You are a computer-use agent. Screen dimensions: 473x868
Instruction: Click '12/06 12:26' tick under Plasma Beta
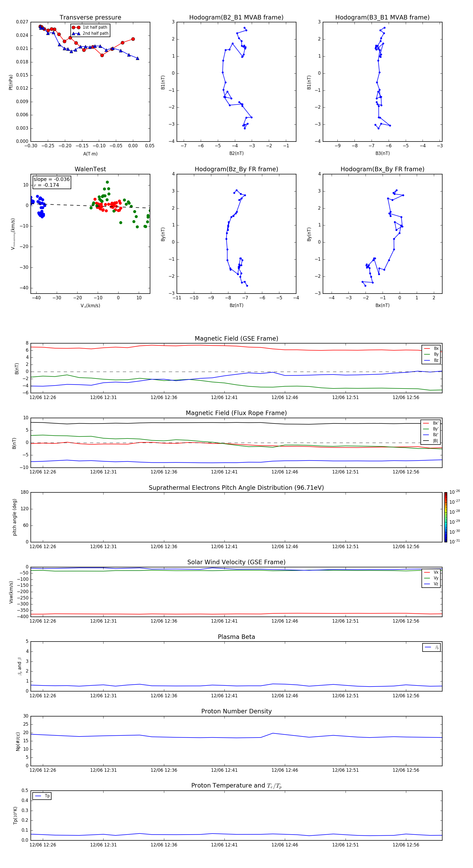43,695
